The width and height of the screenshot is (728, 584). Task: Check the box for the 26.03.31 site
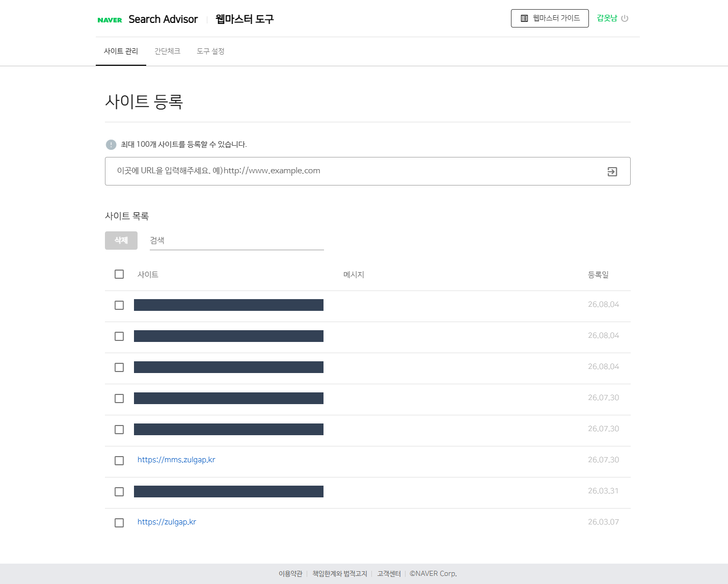(119, 492)
